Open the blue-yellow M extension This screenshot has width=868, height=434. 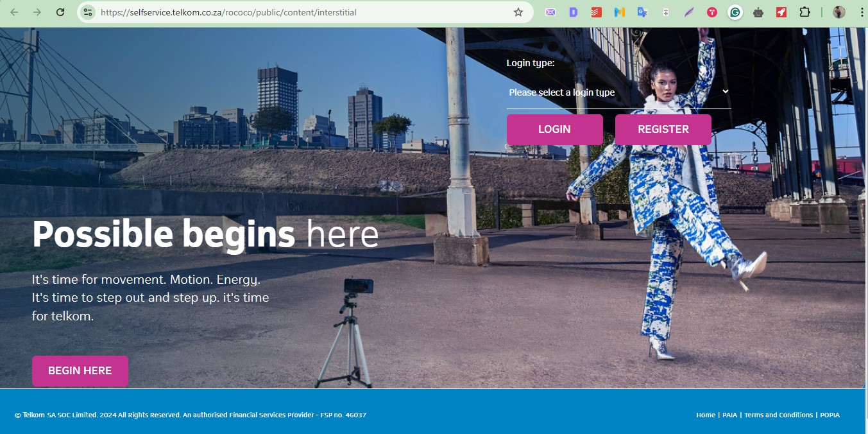(x=620, y=12)
